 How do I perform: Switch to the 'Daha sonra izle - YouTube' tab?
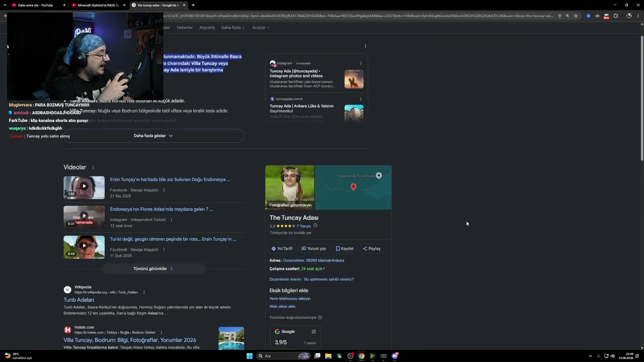39,5
